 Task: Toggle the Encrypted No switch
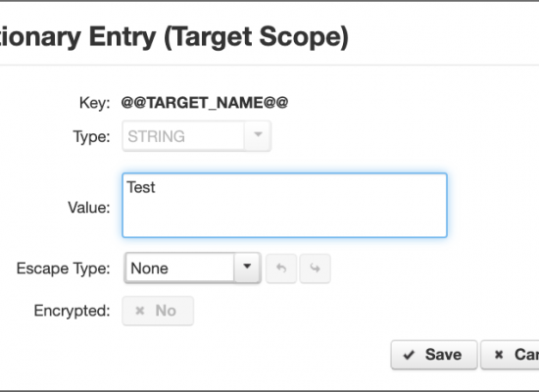coord(158,311)
